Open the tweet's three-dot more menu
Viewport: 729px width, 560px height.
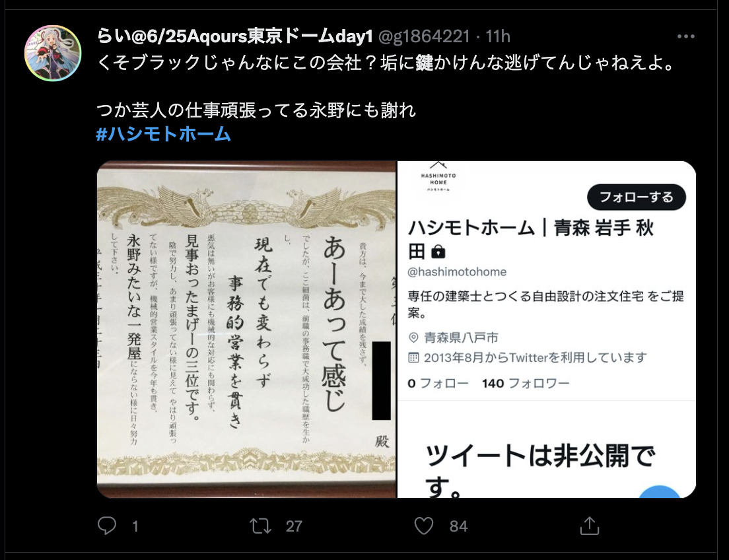686,36
